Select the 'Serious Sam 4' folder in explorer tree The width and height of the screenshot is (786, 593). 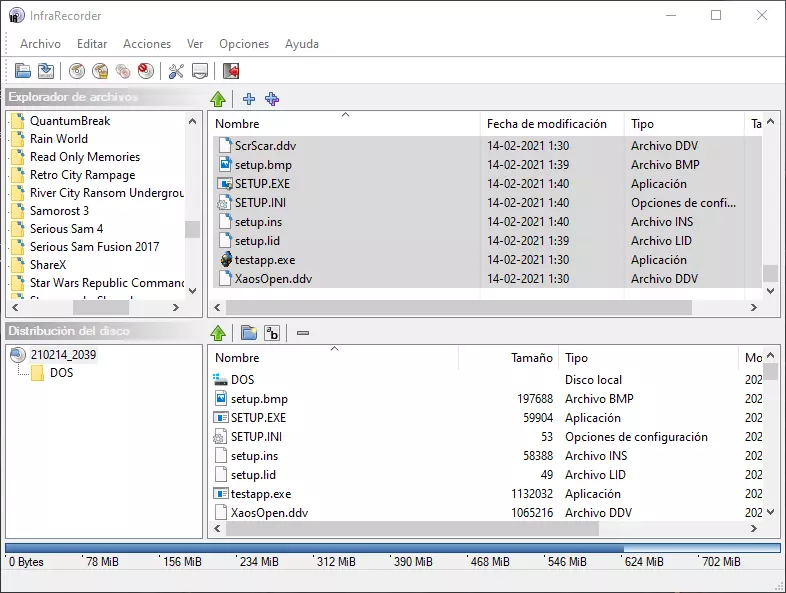tap(66, 229)
